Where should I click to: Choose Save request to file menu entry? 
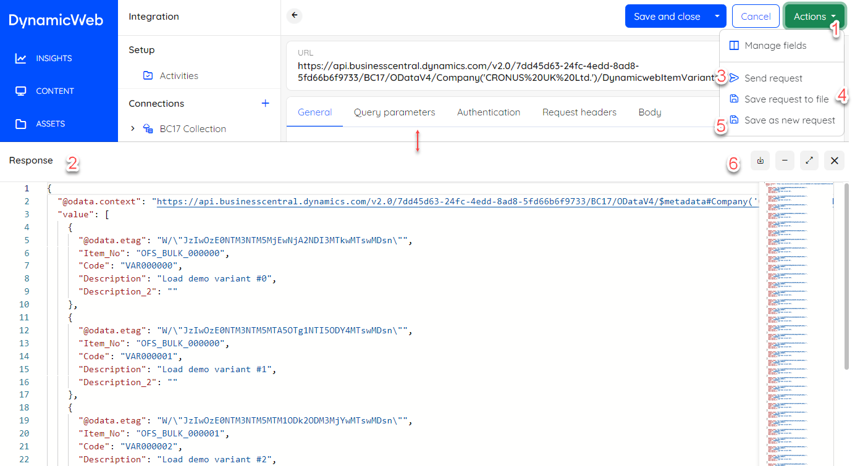click(782, 99)
